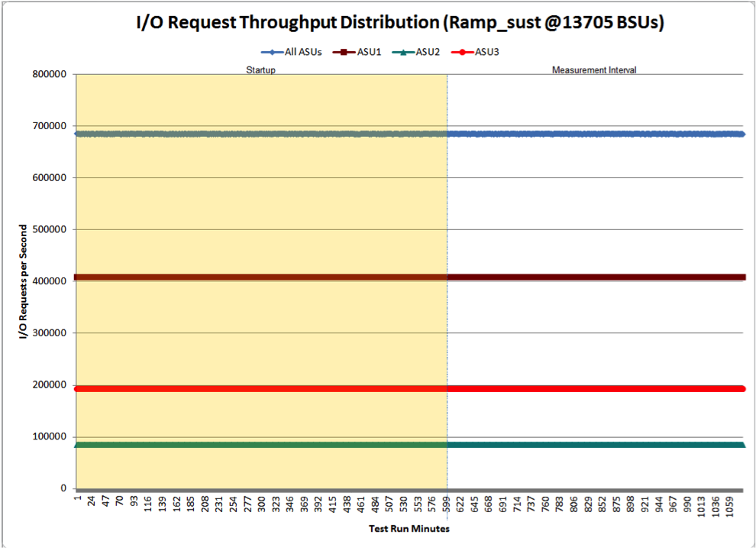Viewport: 756px width, 548px height.
Task: Click the 800000 y-axis label
Action: [49, 74]
